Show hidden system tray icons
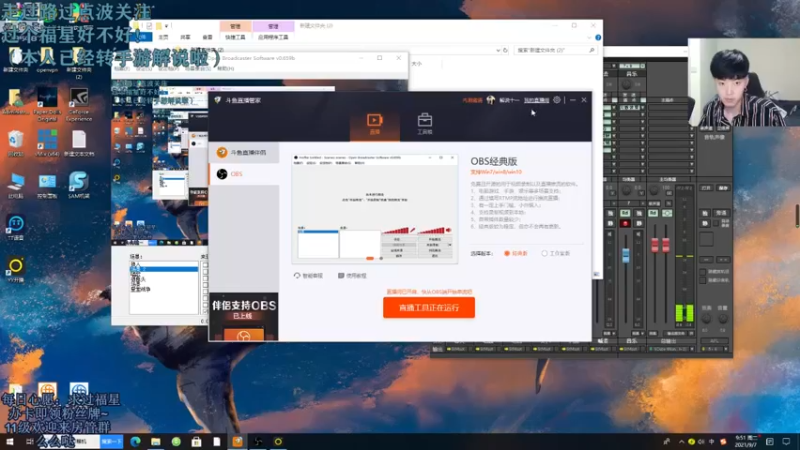This screenshot has width=800, height=450. (x=681, y=442)
